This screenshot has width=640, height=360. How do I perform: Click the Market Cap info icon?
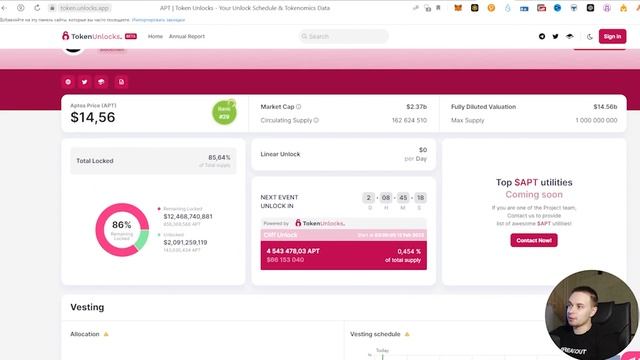(x=298, y=107)
